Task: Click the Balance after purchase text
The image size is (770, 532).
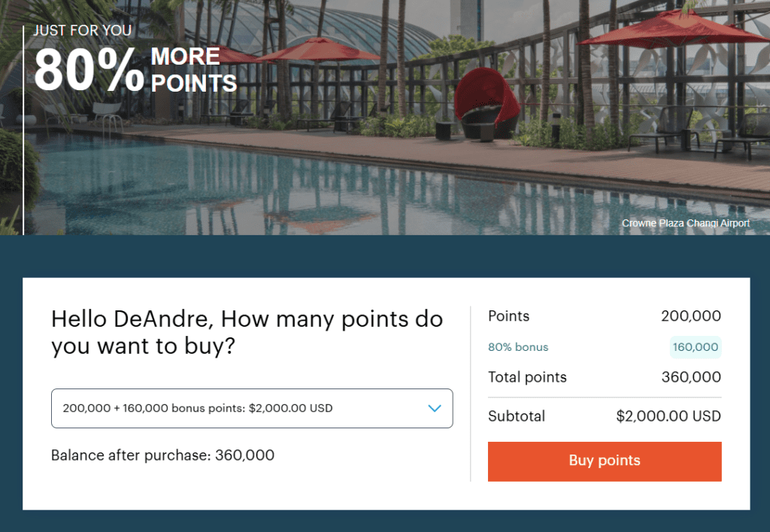Action: 162,455
